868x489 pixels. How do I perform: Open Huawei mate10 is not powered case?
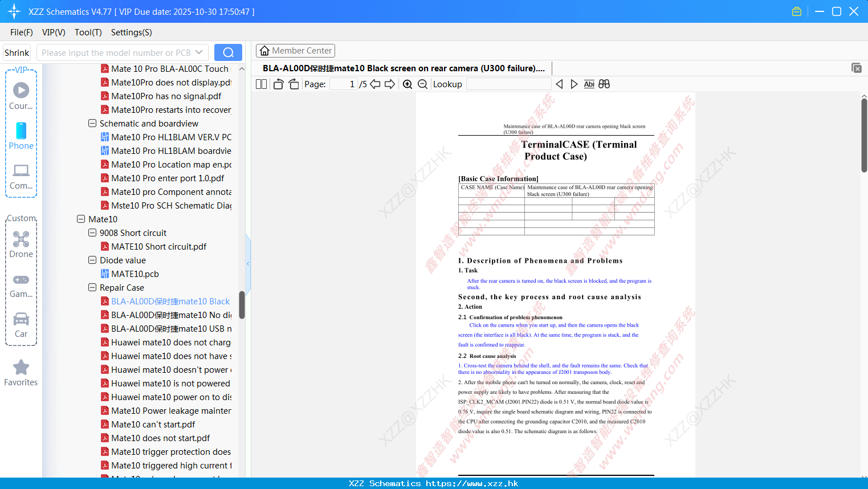[171, 383]
